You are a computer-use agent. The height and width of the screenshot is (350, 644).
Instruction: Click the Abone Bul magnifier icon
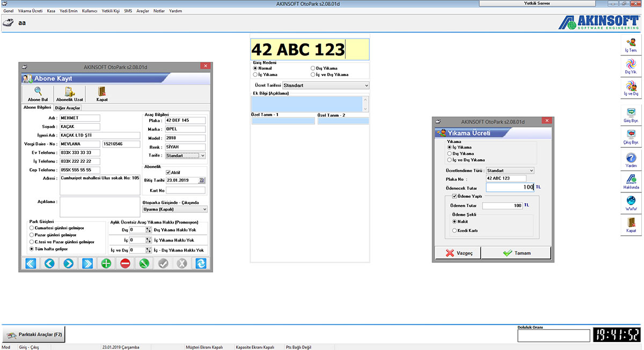pyautogui.click(x=38, y=92)
